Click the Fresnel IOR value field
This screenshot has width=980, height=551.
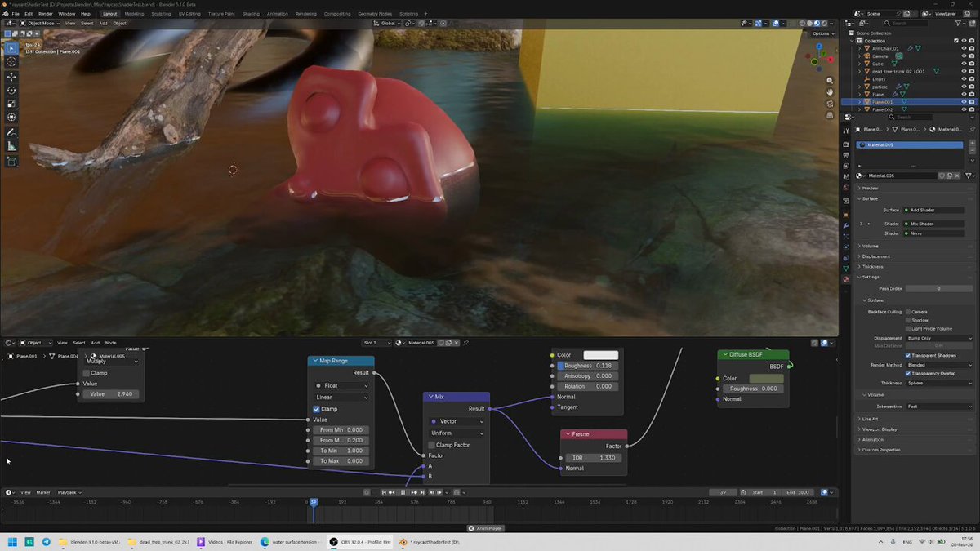pyautogui.click(x=594, y=458)
